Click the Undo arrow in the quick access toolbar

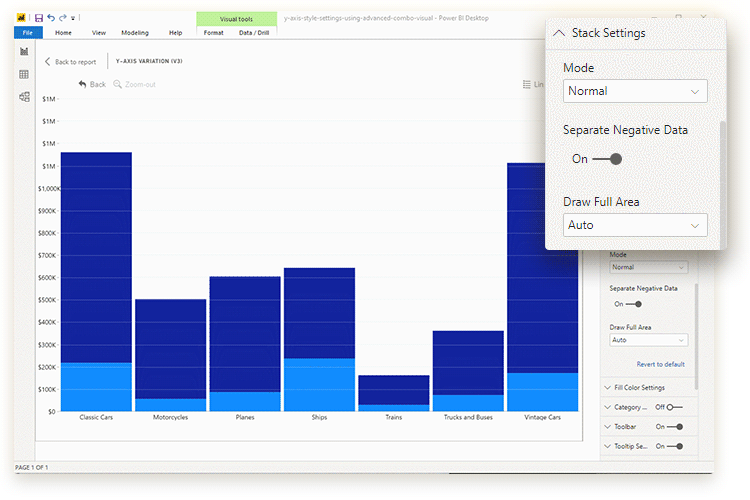tap(51, 18)
